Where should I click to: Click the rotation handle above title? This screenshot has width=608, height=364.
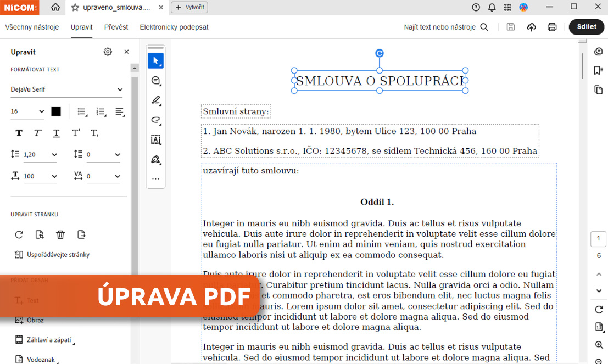(380, 53)
